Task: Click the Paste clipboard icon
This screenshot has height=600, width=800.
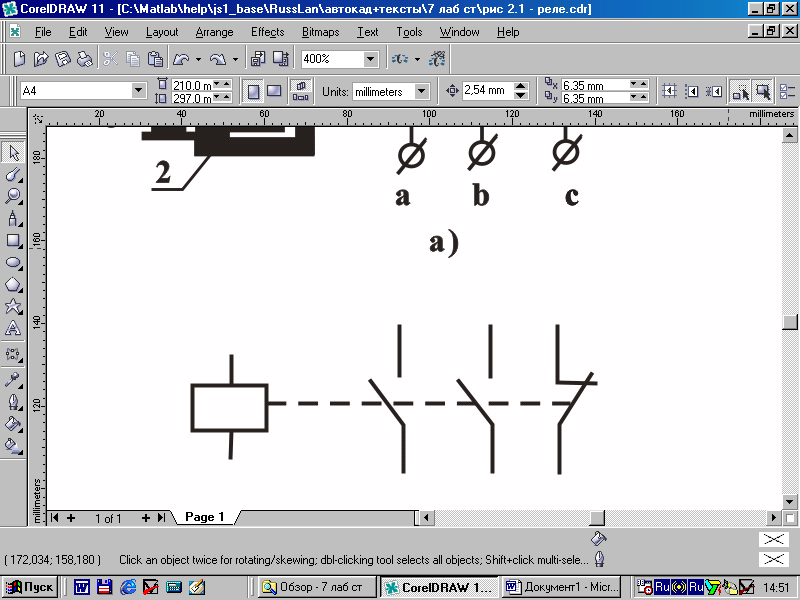Action: click(155, 59)
